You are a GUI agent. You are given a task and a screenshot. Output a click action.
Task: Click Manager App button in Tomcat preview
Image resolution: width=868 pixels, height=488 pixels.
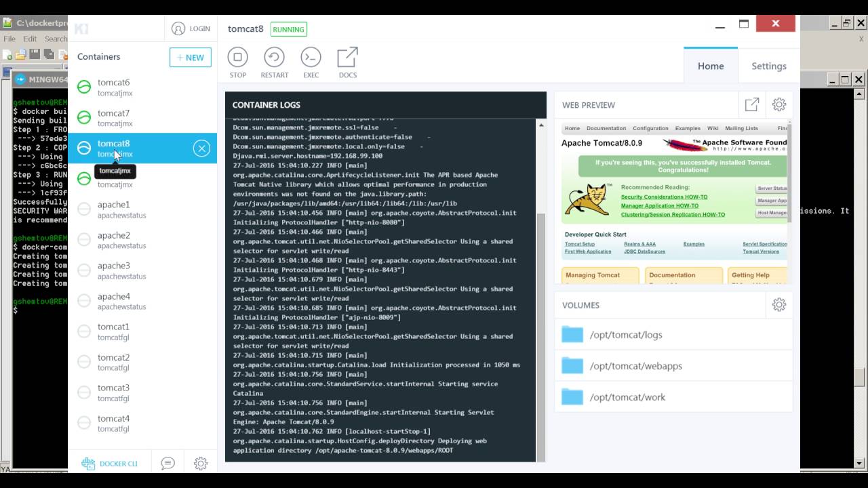click(772, 201)
